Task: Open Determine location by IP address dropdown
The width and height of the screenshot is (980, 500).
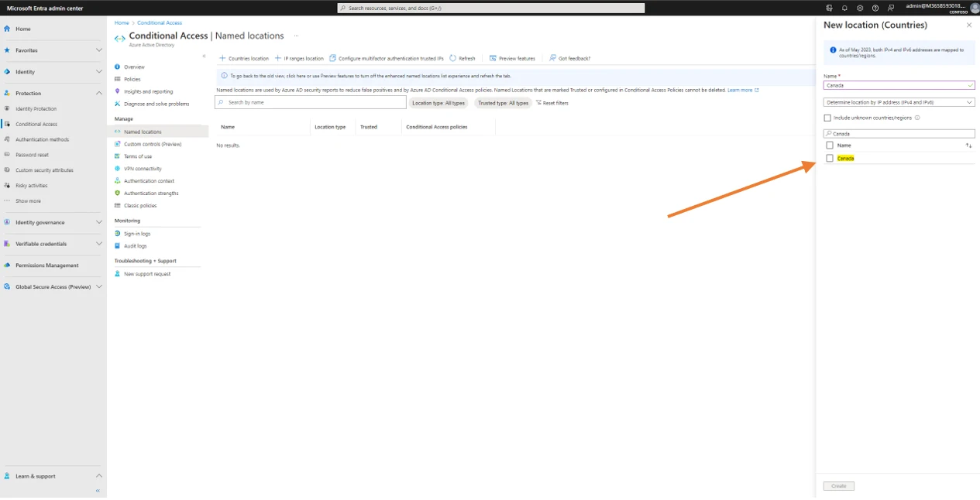Action: (x=899, y=102)
